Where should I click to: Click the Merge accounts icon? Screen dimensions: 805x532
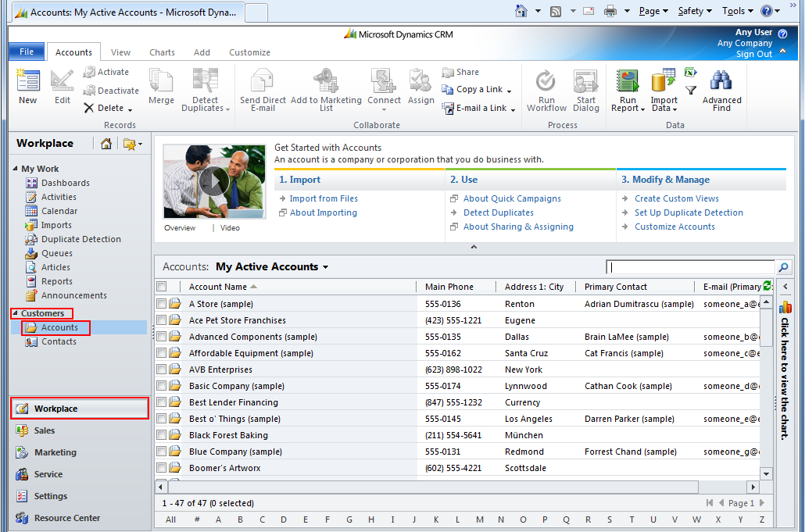[161, 81]
